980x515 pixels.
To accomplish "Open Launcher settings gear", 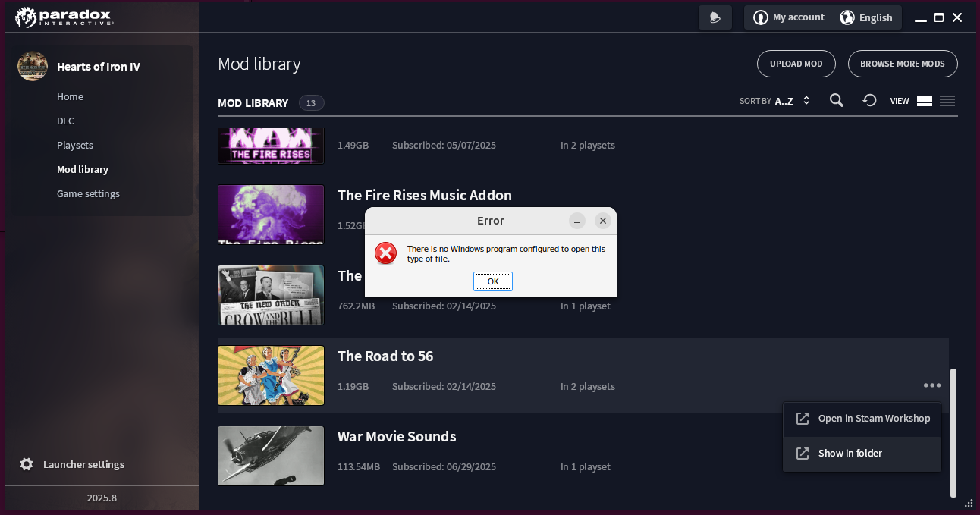I will point(27,464).
